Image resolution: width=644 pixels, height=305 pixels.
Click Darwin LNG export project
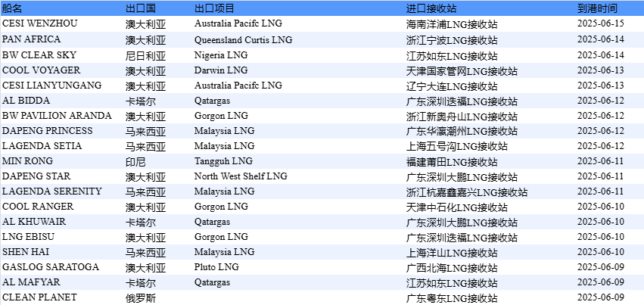pyautogui.click(x=220, y=70)
